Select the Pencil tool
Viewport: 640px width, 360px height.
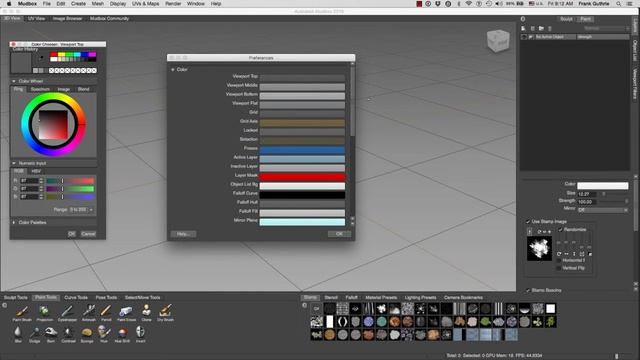point(106,312)
